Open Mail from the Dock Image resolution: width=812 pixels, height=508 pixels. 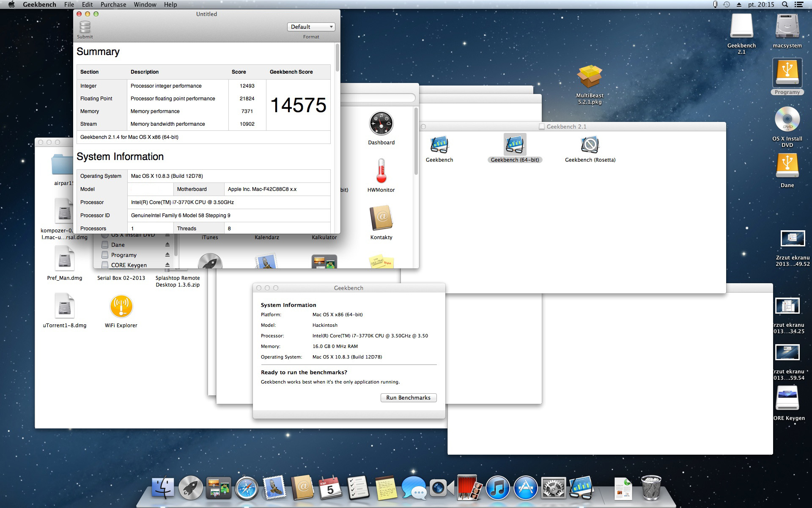[x=274, y=488]
